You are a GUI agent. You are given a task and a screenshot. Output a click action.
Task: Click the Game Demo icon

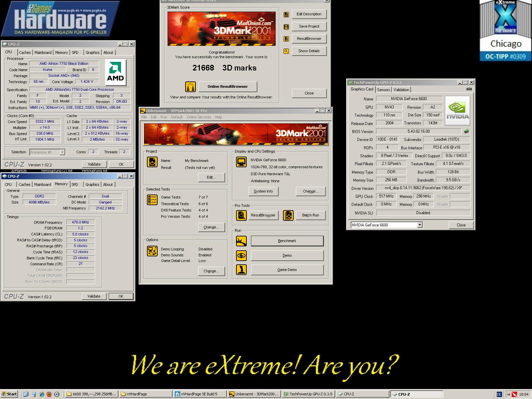pos(241,270)
